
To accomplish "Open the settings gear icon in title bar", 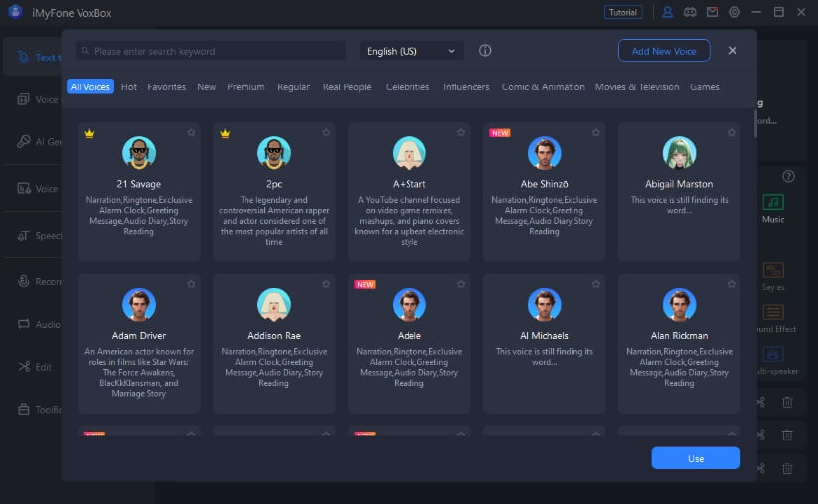I will point(735,12).
